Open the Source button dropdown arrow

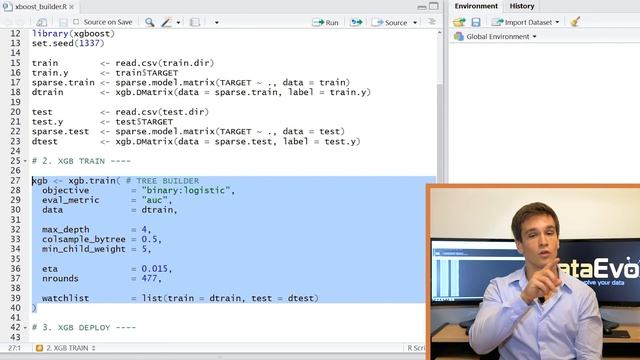tap(415, 22)
